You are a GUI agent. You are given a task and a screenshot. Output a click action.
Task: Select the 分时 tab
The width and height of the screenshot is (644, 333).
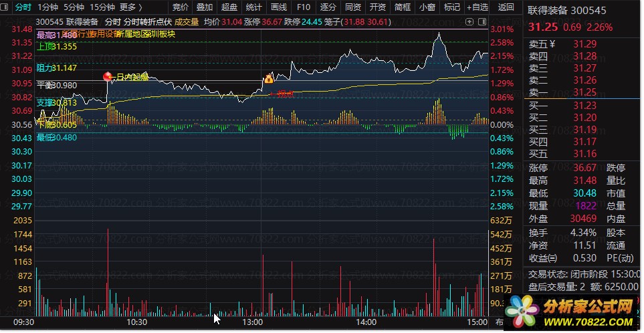pos(23,7)
